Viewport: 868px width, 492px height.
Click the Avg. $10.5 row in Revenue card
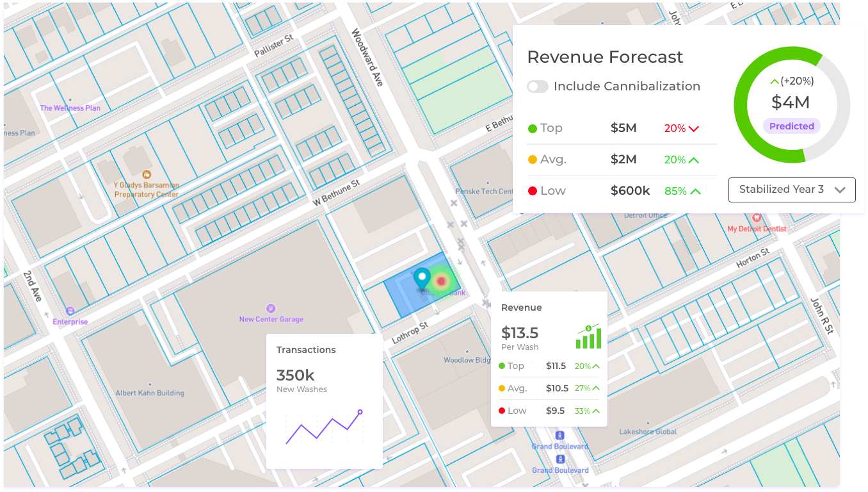coord(549,388)
